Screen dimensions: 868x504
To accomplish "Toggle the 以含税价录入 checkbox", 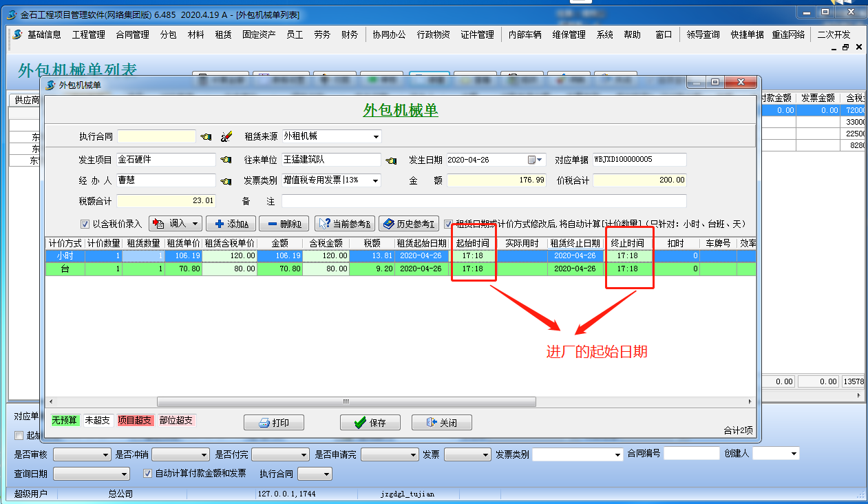I will click(85, 224).
